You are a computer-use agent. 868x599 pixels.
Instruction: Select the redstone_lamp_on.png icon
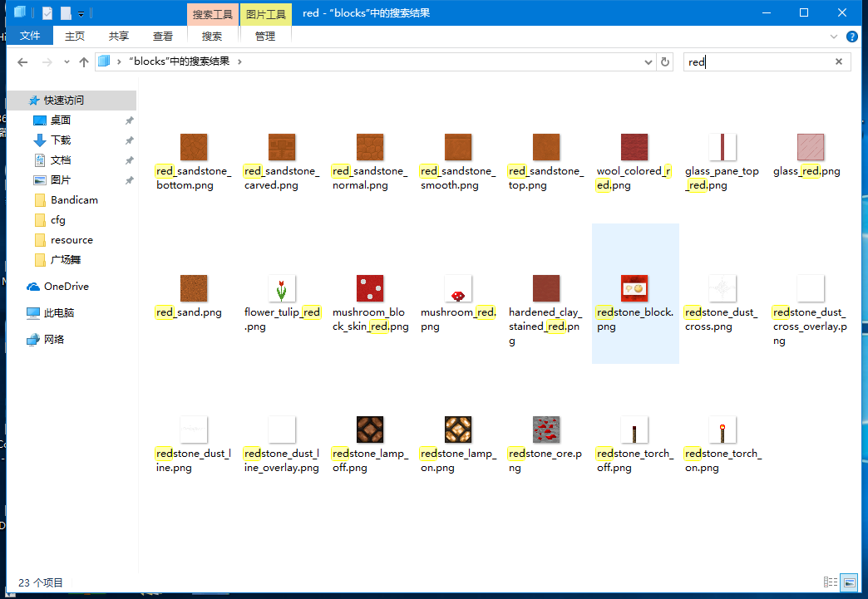pos(458,430)
